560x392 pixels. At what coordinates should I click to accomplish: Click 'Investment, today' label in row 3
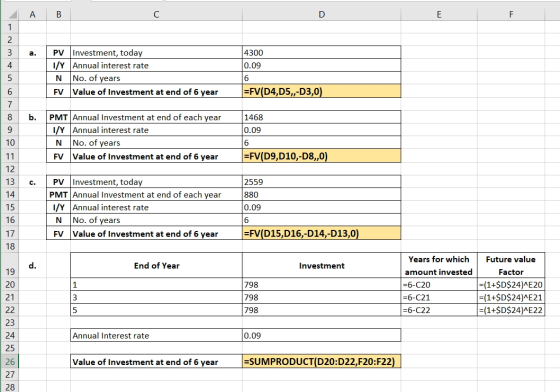pos(108,53)
